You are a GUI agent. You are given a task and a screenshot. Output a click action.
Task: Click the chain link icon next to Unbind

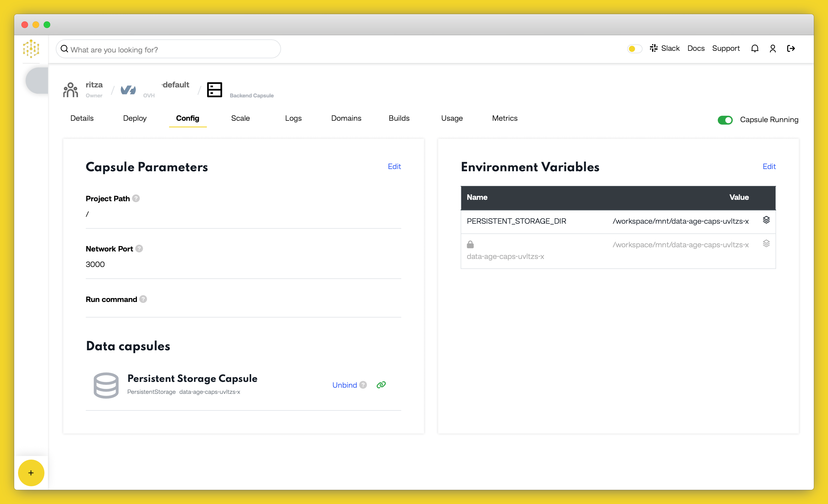(381, 385)
